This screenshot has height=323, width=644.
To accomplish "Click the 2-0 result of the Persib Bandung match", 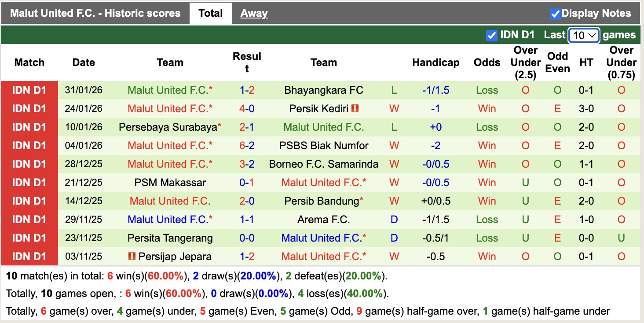I will pyautogui.click(x=247, y=201).
